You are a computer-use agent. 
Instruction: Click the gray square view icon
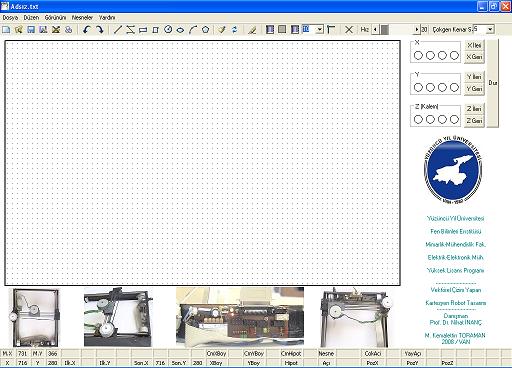pos(282,30)
